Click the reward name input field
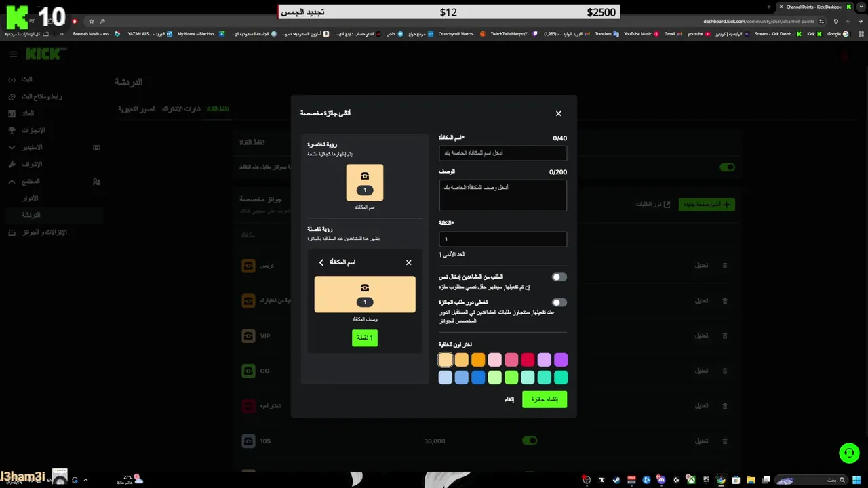This screenshot has height=488, width=868. [502, 153]
